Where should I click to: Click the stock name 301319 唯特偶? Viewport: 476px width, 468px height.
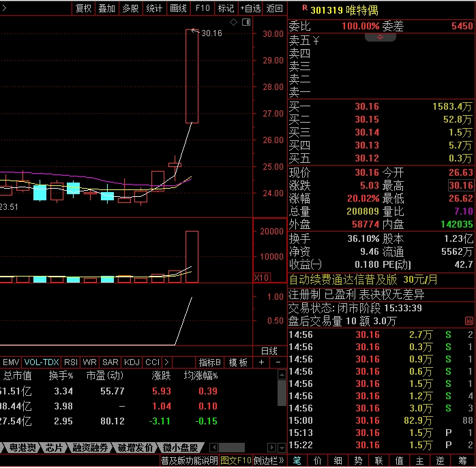344,11
